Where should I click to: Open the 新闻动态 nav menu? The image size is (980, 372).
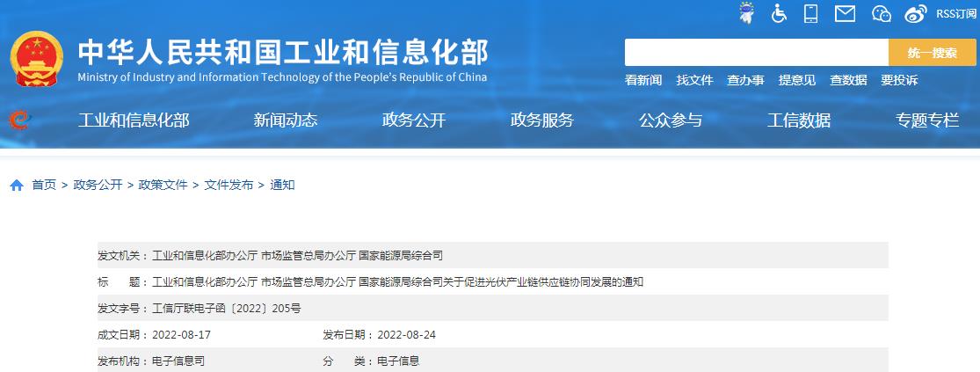click(x=286, y=120)
